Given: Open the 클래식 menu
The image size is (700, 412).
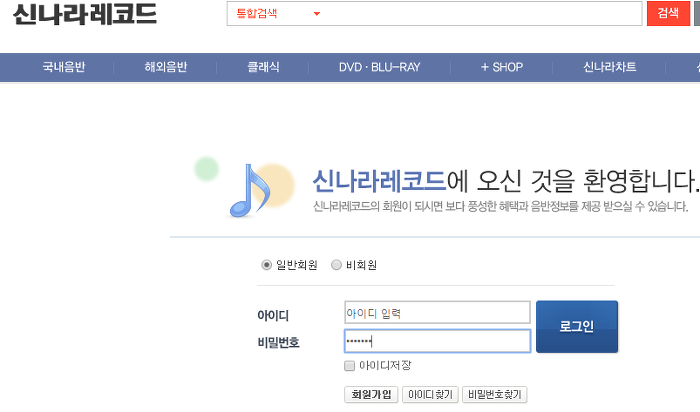Looking at the screenshot, I should (x=263, y=67).
